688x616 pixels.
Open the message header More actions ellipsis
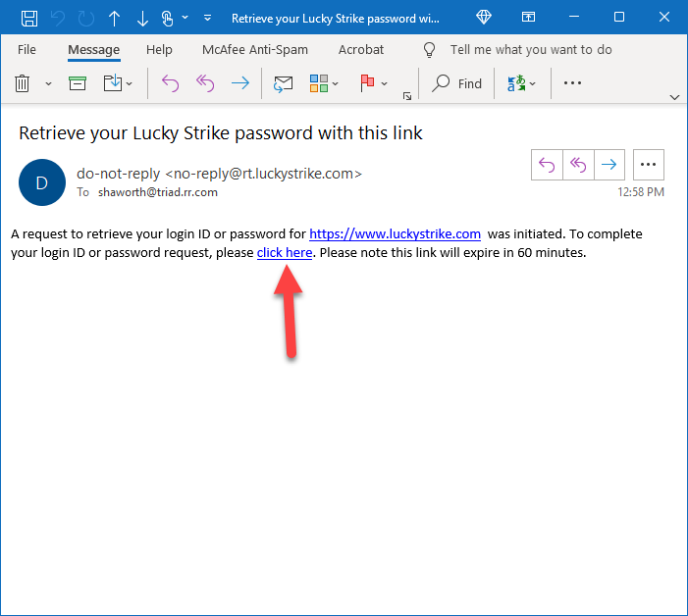[x=649, y=165]
